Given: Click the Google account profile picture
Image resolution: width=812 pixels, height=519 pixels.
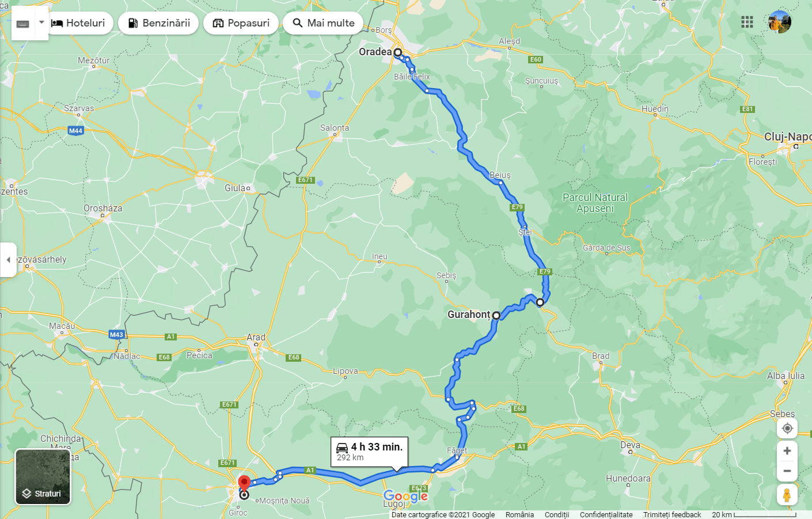Looking at the screenshot, I should point(780,22).
